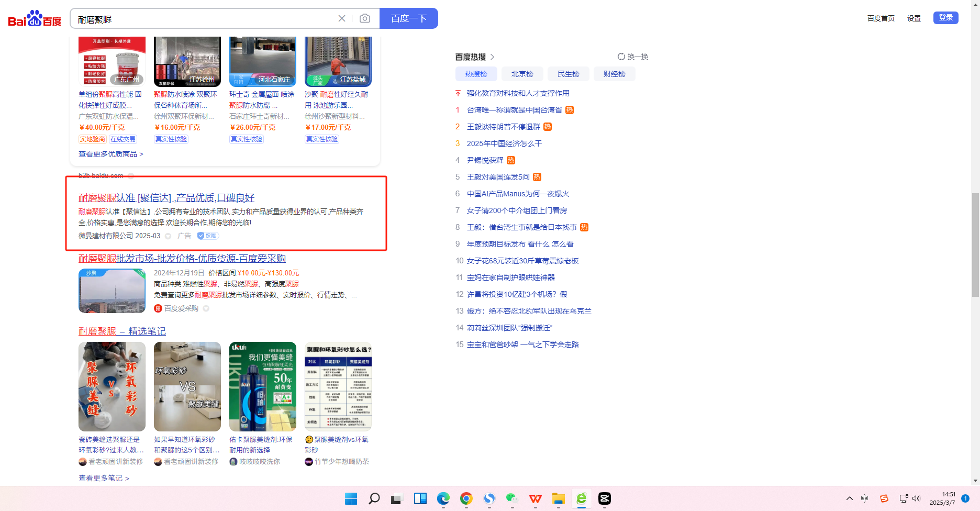Viewport: 980px width, 511px height.
Task: Click the 登录 login button
Action: click(945, 18)
